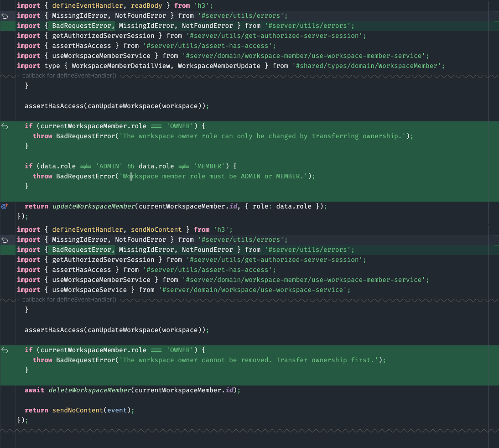Click the 'ADMIN' string in role check
Image resolution: width=499 pixels, height=448 pixels.
[x=109, y=166]
